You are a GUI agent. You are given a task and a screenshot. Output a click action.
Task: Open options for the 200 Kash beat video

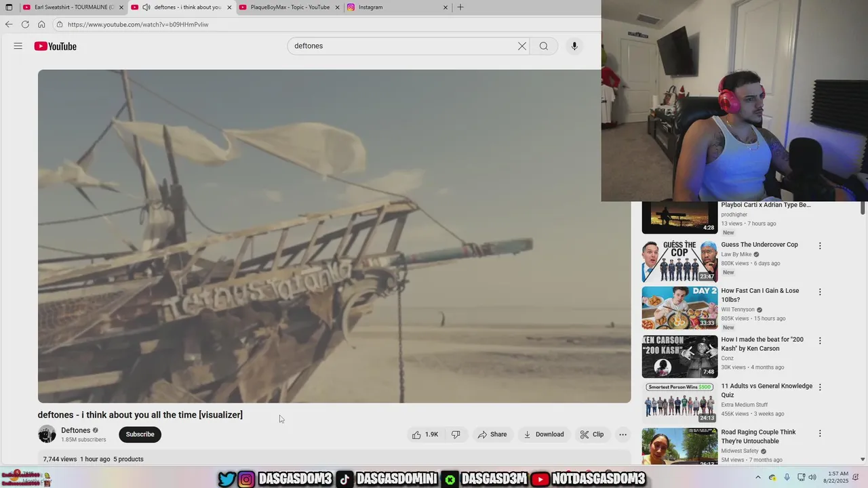tap(820, 341)
